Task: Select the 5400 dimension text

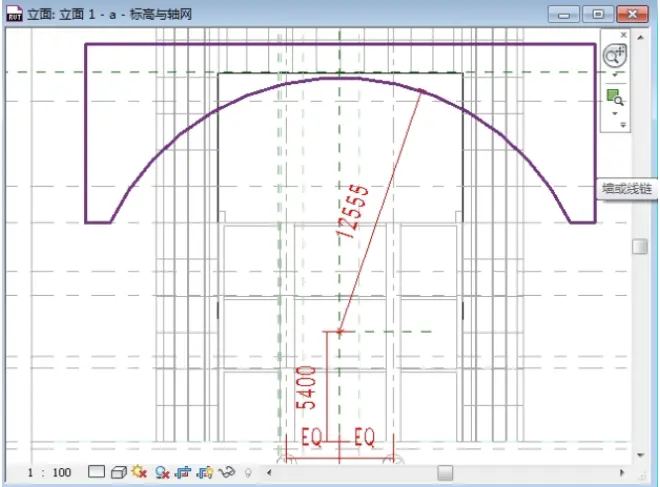Action: point(306,388)
